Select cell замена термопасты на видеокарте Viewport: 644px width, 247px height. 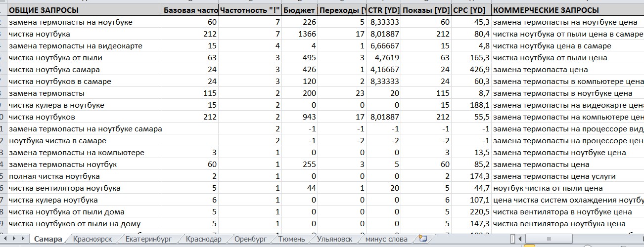(x=85, y=46)
